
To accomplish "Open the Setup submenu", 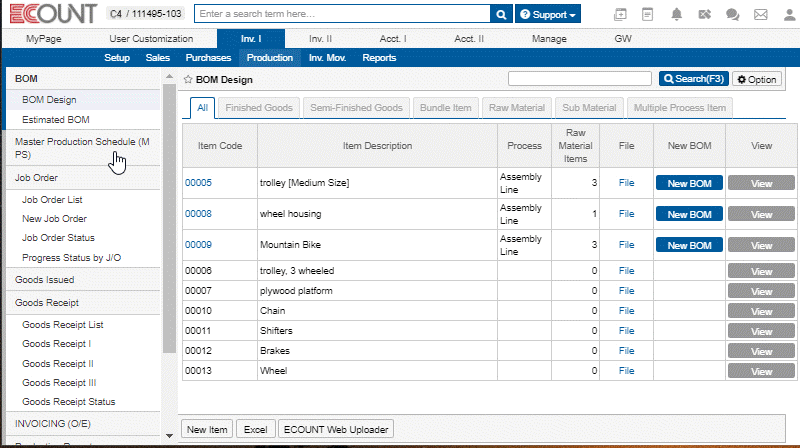I will click(117, 58).
